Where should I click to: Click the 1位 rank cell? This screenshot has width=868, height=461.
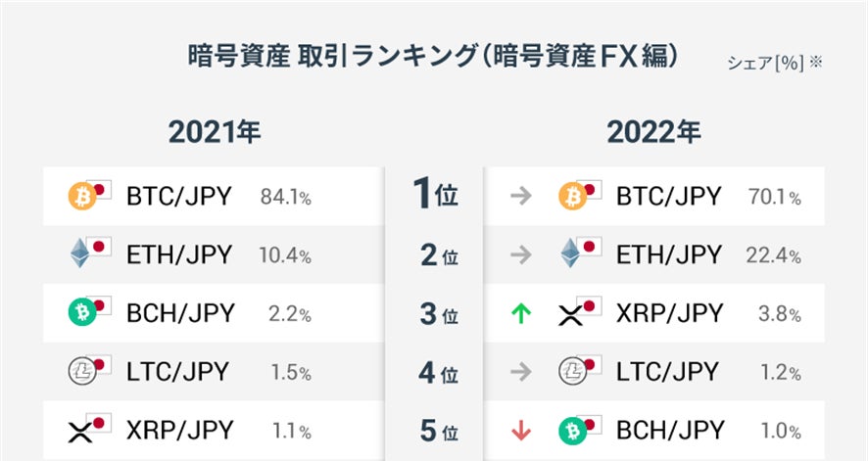434,196
